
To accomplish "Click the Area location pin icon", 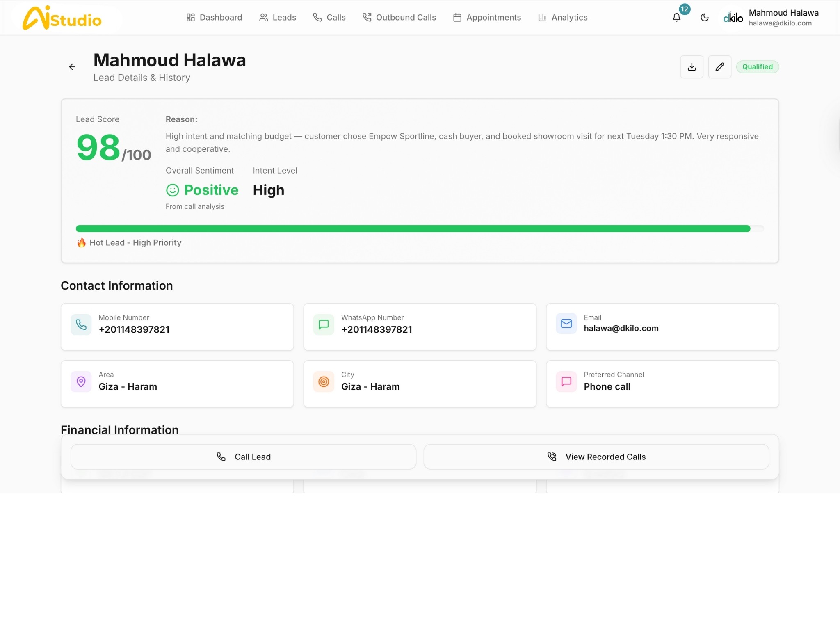I will point(81,381).
